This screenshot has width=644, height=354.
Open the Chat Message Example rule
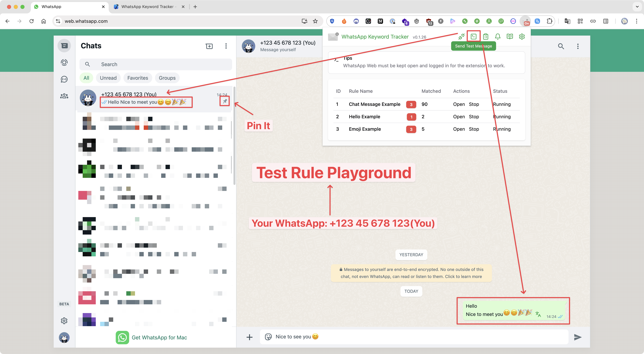pyautogui.click(x=459, y=104)
